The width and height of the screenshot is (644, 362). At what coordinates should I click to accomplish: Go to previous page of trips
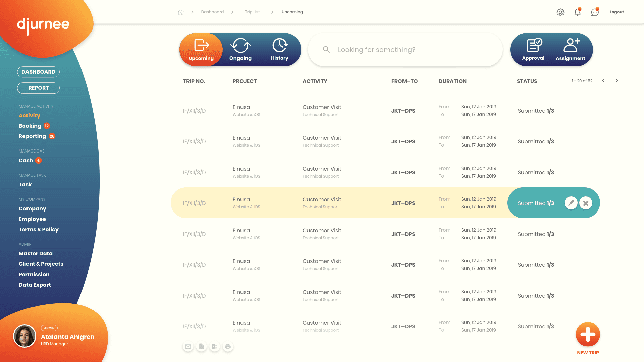coord(603,81)
